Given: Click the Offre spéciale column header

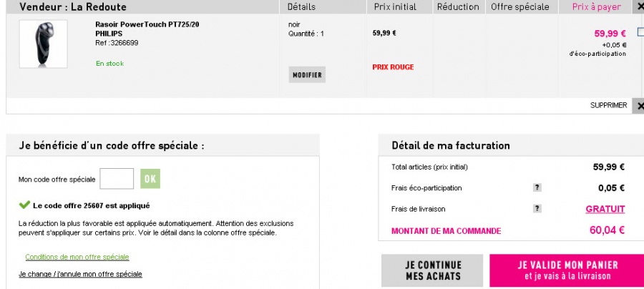Looking at the screenshot, I should 520,6.
